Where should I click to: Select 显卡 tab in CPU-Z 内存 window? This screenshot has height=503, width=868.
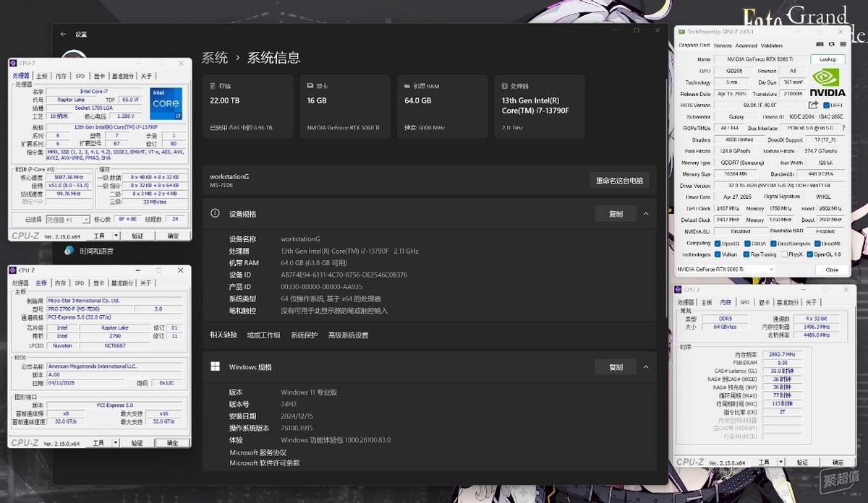762,302
